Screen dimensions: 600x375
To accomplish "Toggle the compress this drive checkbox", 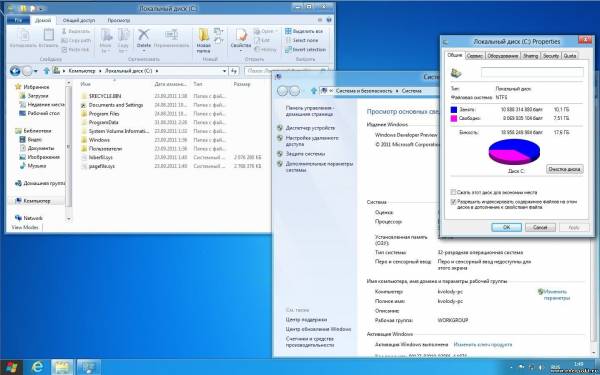I will 453,192.
